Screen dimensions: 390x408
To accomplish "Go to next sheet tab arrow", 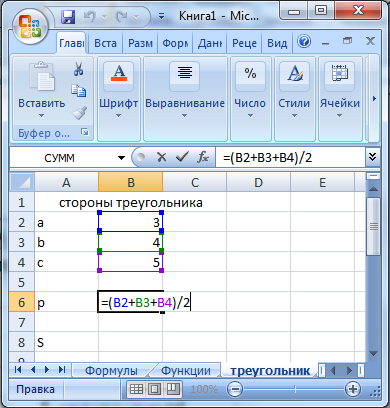I will coord(47,369).
